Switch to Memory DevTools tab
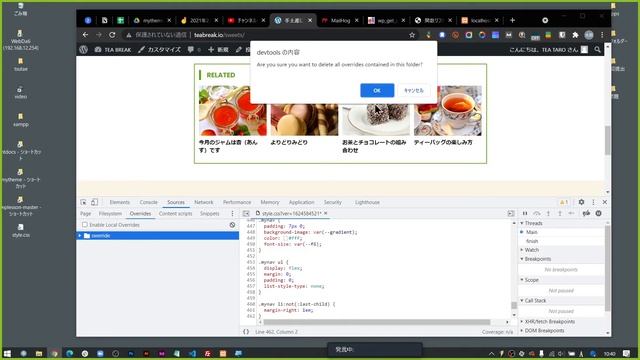 [x=270, y=202]
